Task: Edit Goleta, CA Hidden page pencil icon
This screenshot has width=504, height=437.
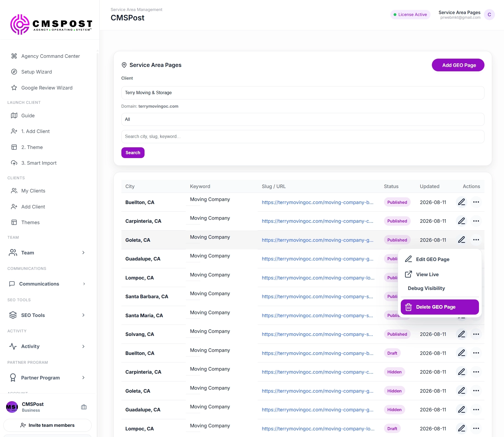Action: coord(462,391)
